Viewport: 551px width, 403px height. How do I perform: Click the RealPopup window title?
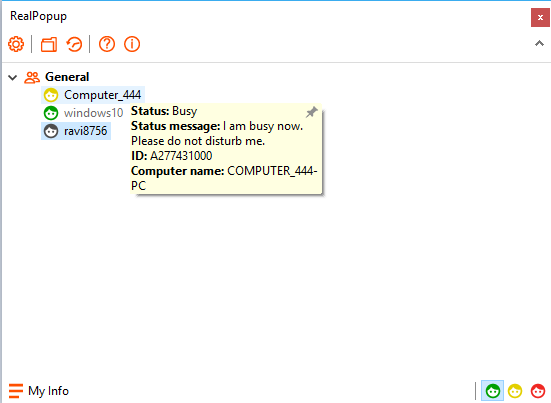pyautogui.click(x=38, y=16)
